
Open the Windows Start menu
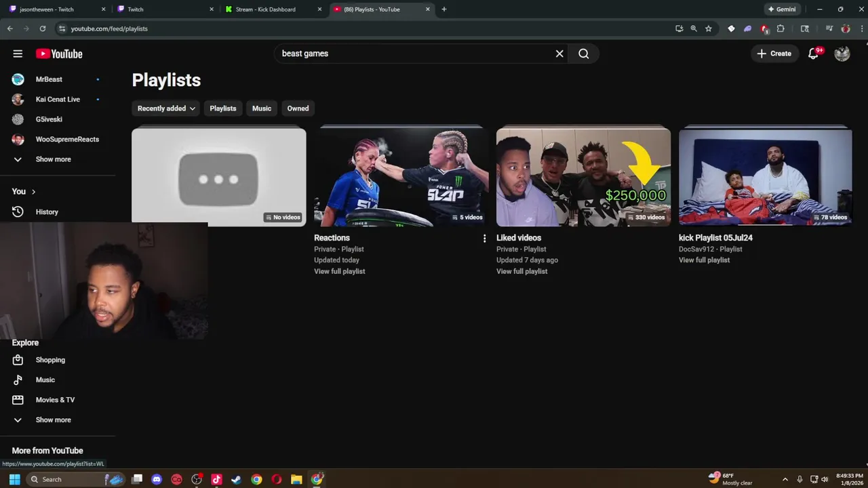click(x=14, y=479)
